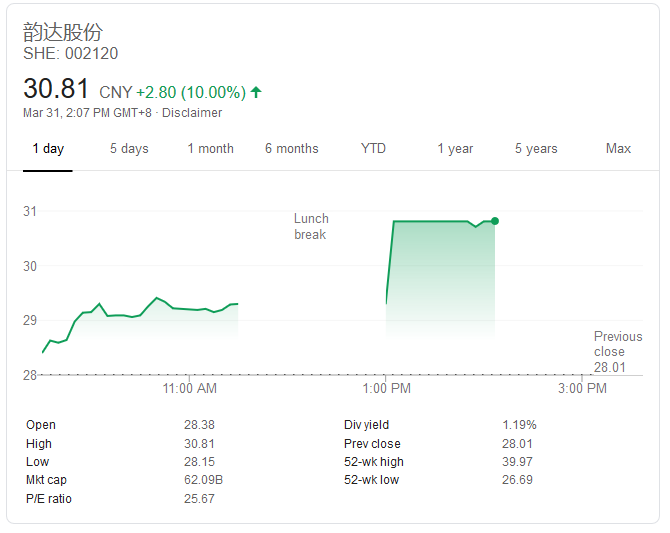This screenshot has height=533, width=670.
Task: Click the 韵达股份 company title
Action: [63, 31]
